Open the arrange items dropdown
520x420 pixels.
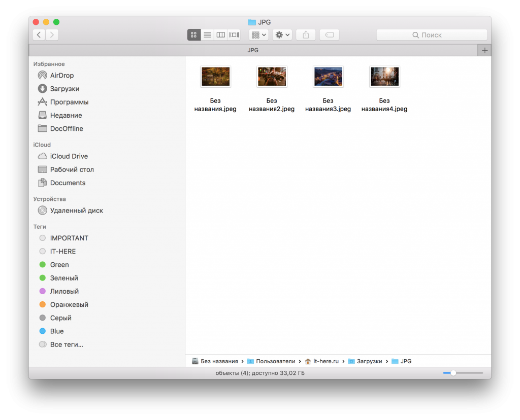pos(258,35)
